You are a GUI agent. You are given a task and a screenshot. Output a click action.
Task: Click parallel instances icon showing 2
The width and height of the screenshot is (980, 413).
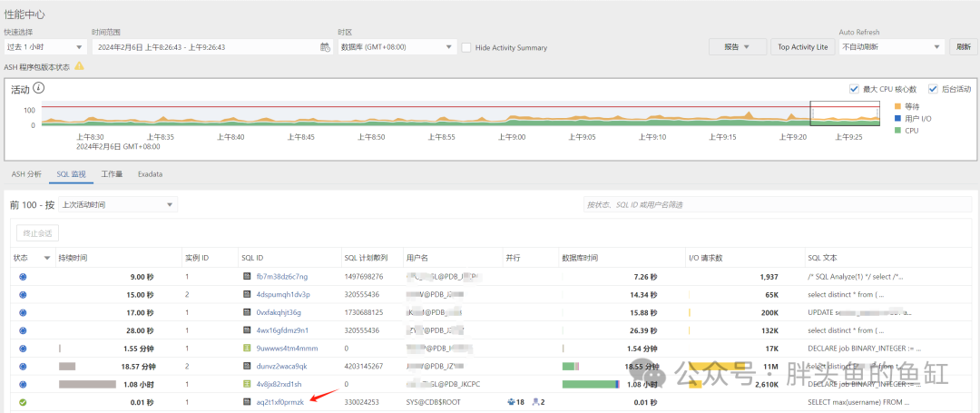pyautogui.click(x=535, y=402)
